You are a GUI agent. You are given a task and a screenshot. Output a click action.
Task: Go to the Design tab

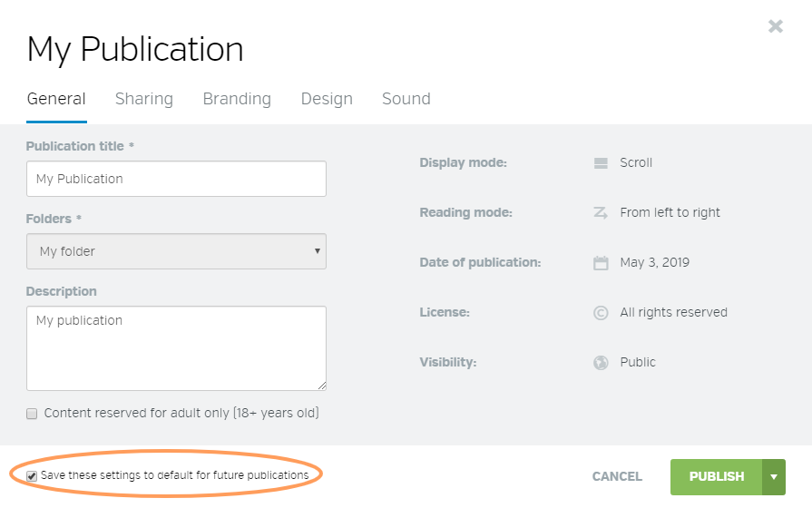coord(327,99)
